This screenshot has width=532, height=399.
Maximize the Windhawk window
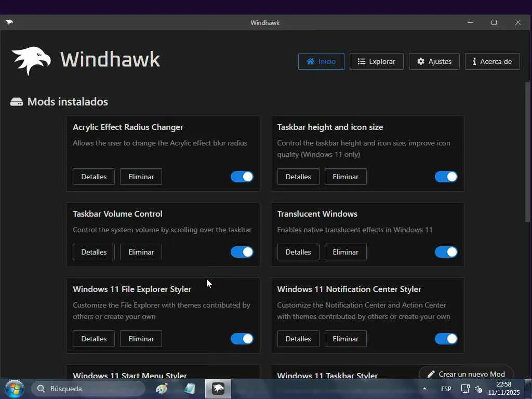[x=494, y=22]
